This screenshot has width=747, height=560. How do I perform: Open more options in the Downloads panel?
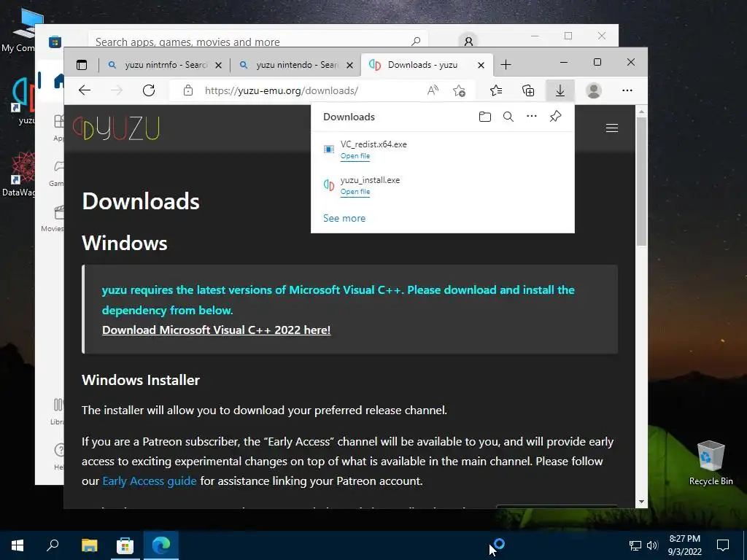[x=532, y=116]
